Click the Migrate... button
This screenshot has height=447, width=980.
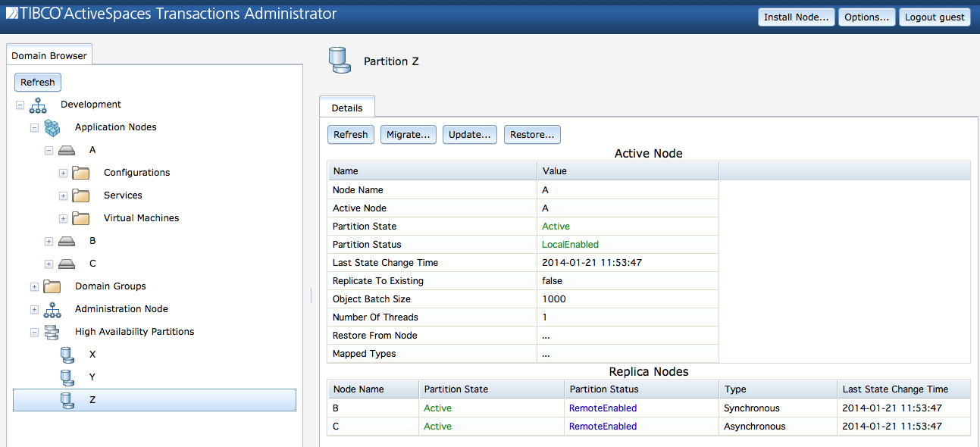(x=409, y=134)
